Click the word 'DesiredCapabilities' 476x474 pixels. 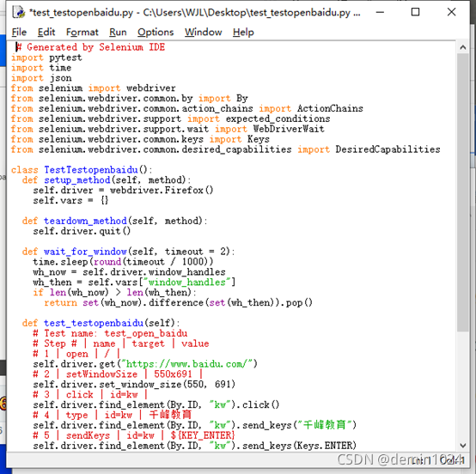388,149
